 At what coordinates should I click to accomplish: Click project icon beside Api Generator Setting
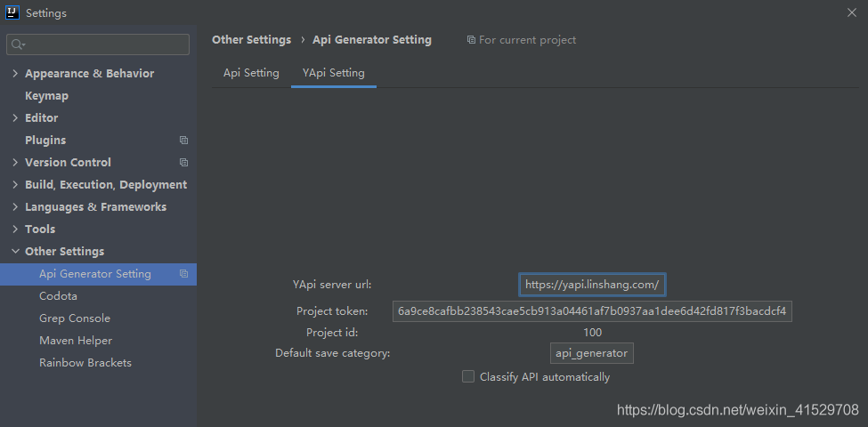pos(183,274)
